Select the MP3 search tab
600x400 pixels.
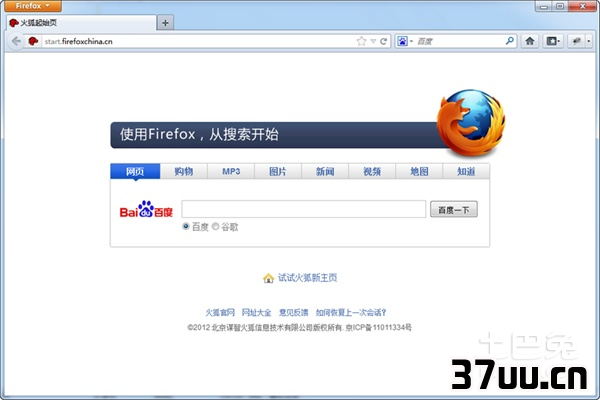pyautogui.click(x=231, y=171)
